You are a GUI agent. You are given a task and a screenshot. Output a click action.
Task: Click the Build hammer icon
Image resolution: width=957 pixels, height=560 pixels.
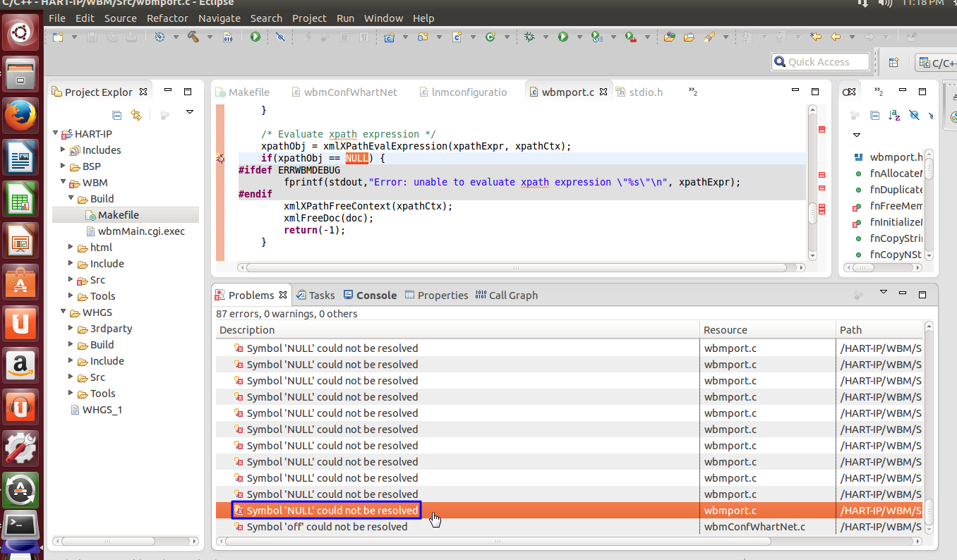tap(193, 37)
